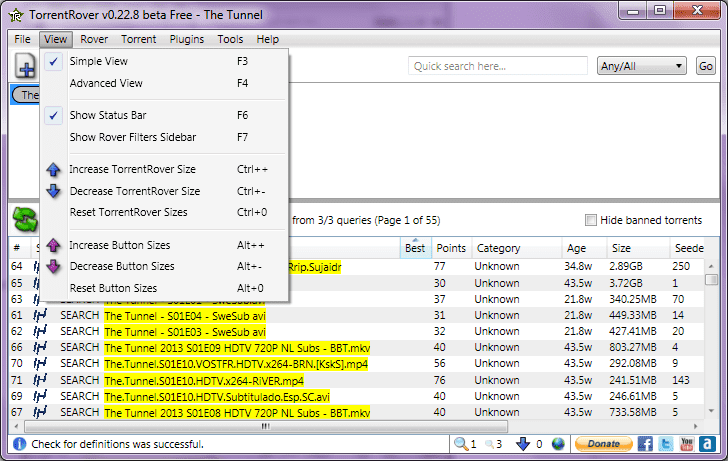This screenshot has height=461, width=728.
Task: Click the Category column header
Action: (x=517, y=248)
